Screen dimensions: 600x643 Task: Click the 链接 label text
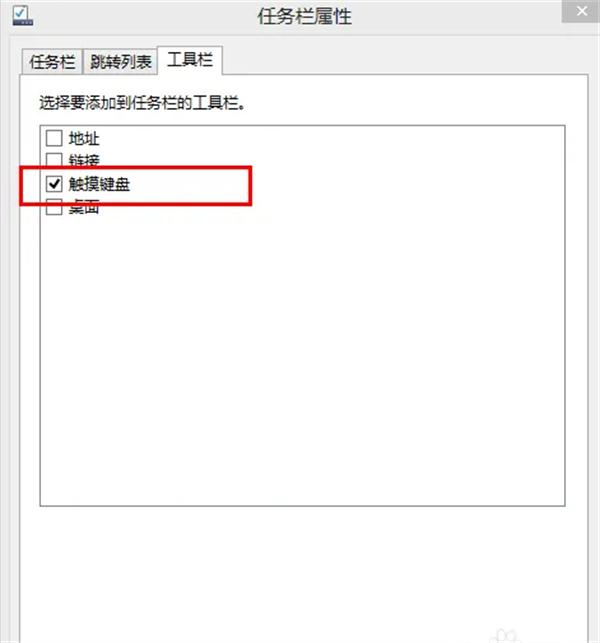coord(84,160)
